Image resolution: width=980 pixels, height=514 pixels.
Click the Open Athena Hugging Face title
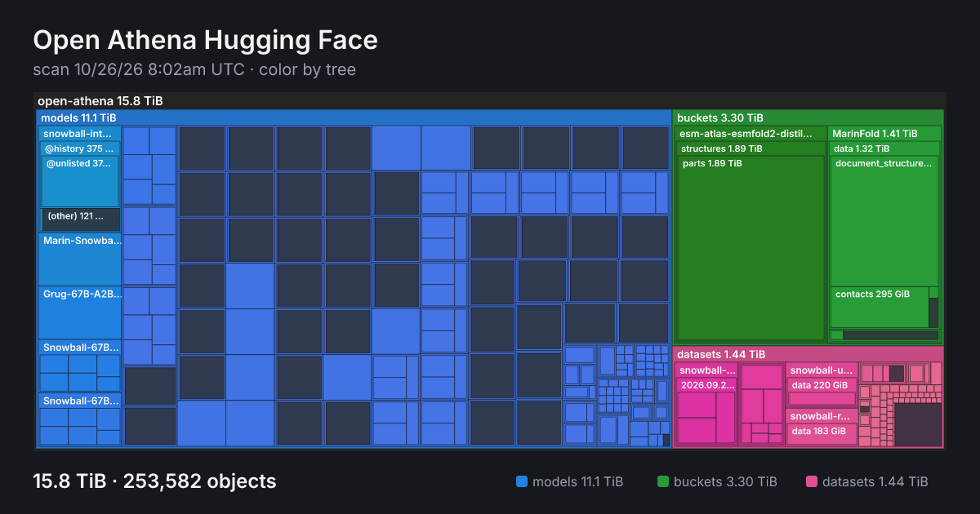coord(205,39)
